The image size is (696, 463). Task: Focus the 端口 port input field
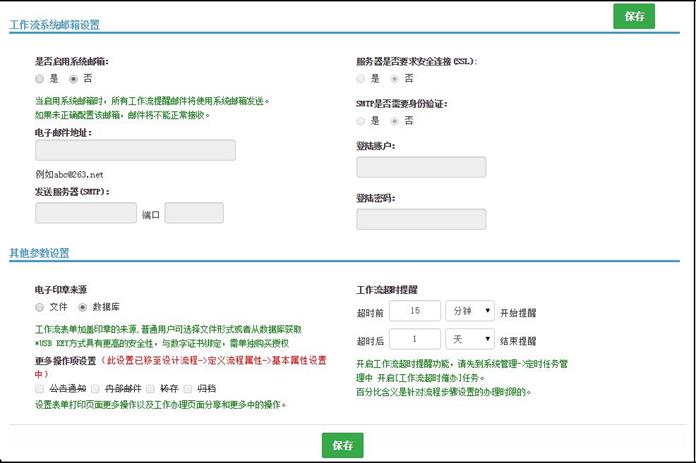click(194, 213)
